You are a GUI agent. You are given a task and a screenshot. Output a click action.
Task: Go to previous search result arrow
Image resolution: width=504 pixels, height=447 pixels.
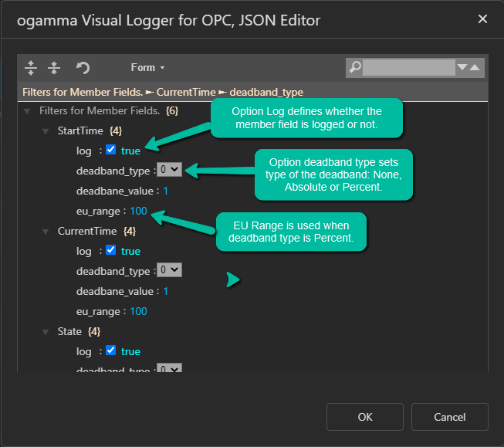click(x=475, y=68)
